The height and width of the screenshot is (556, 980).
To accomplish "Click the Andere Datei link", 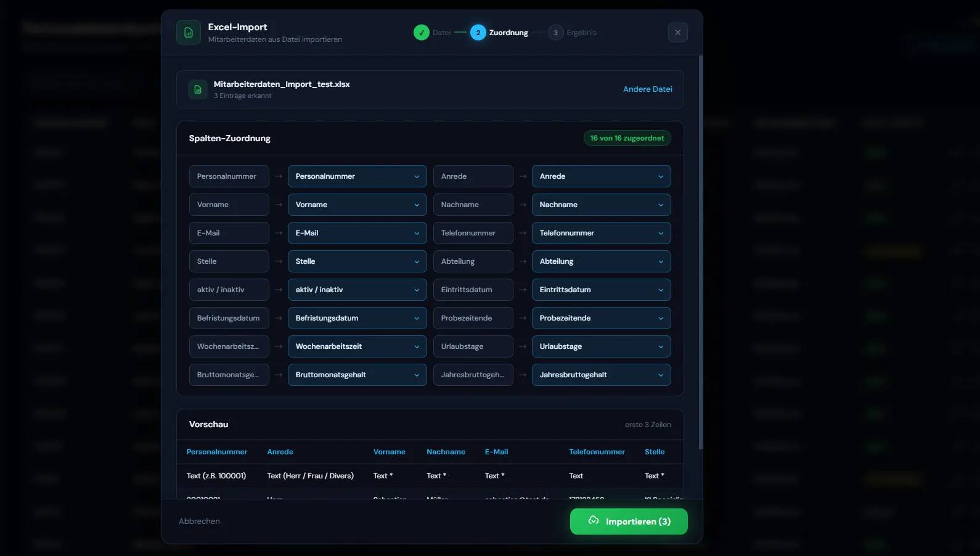I will click(x=647, y=89).
